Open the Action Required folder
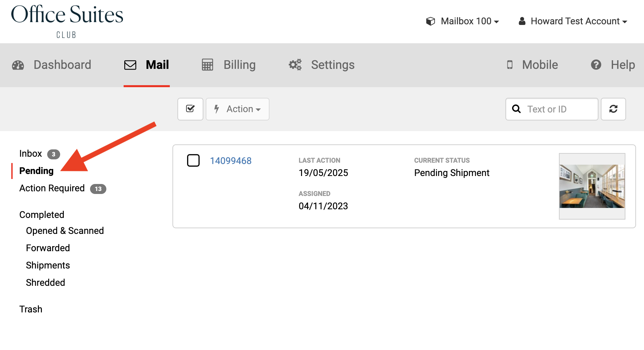Image resolution: width=644 pixels, height=350 pixels. tap(52, 188)
